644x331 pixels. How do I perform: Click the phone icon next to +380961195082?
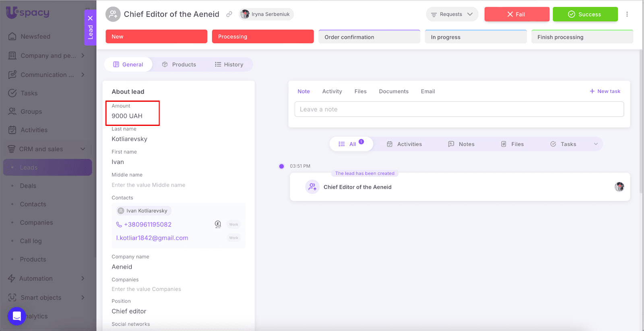click(x=119, y=224)
